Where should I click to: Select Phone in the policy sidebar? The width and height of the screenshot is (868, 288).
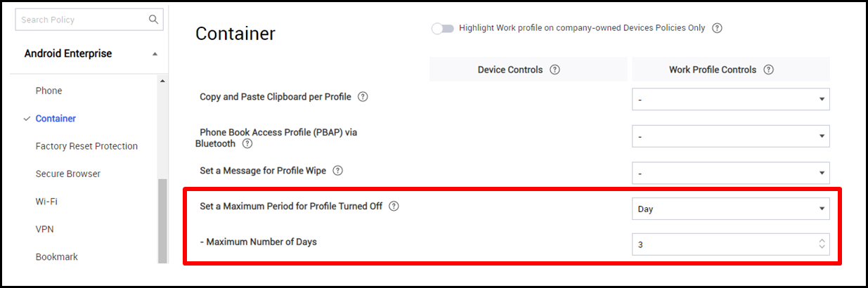tap(48, 91)
